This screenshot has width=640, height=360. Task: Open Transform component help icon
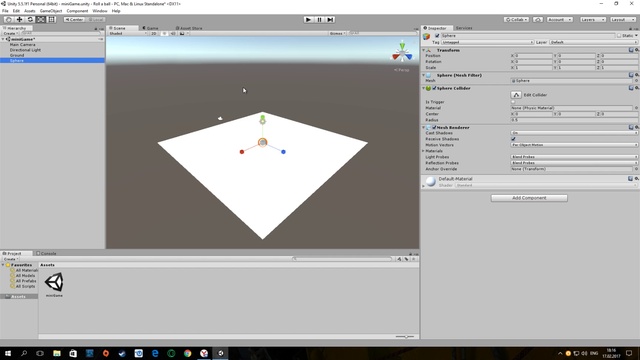click(x=631, y=50)
